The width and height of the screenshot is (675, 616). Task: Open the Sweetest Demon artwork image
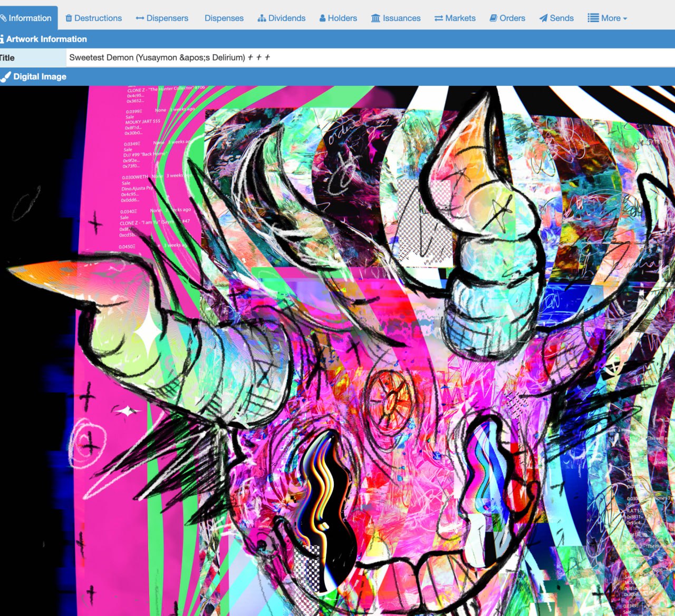pyautogui.click(x=337, y=351)
